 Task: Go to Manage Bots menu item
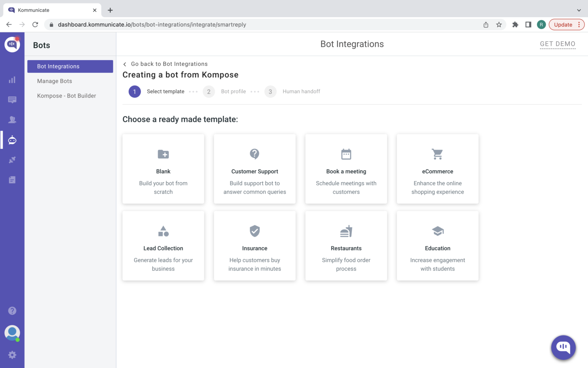pyautogui.click(x=54, y=81)
